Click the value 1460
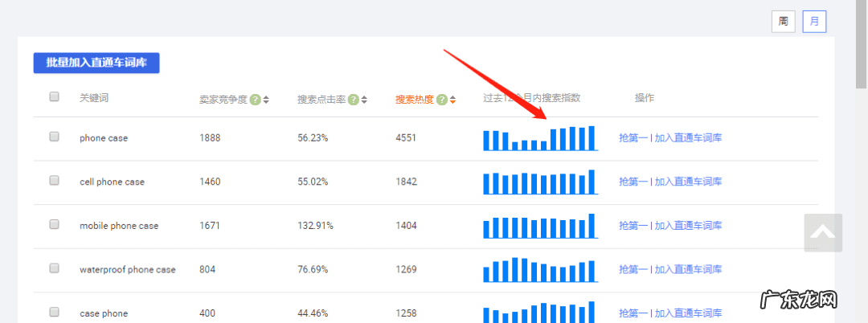Image resolution: width=868 pixels, height=323 pixels. point(210,182)
